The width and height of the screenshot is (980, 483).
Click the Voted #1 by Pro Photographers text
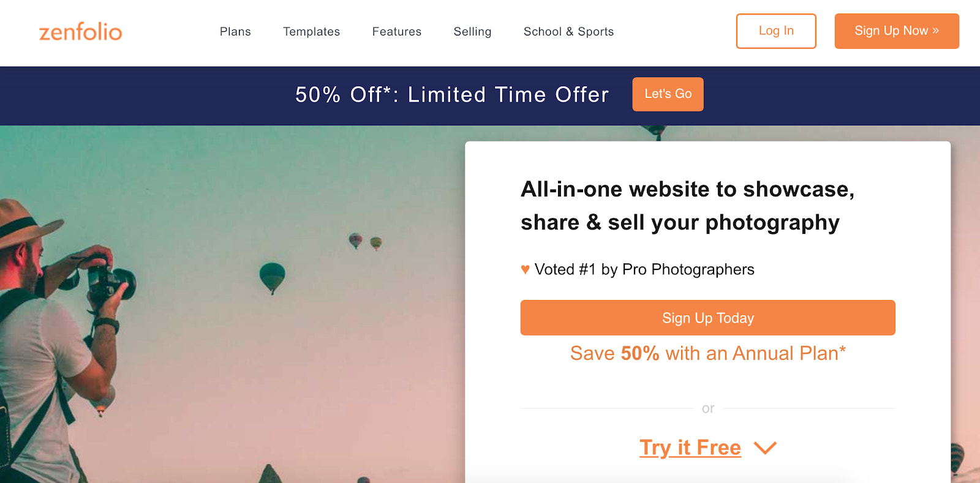tap(644, 269)
